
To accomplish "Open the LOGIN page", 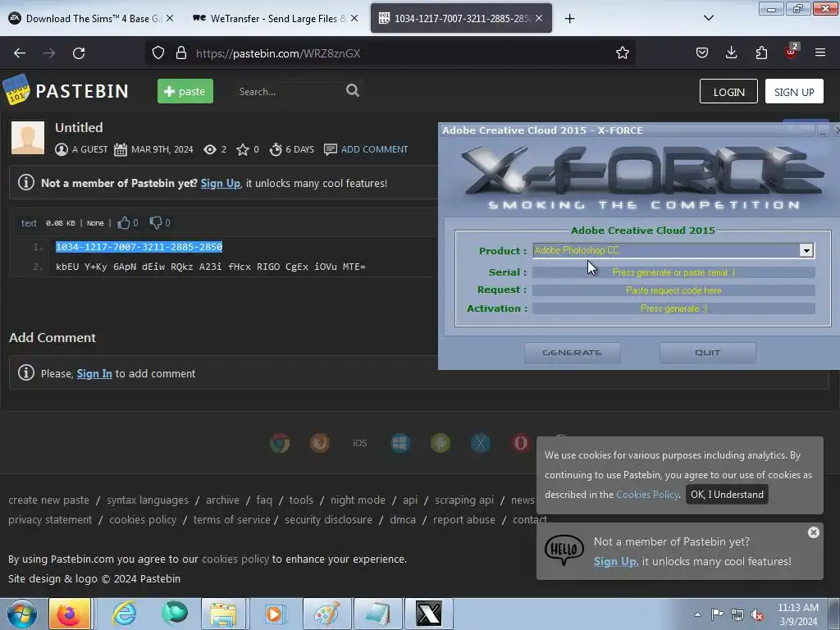I will tap(728, 92).
